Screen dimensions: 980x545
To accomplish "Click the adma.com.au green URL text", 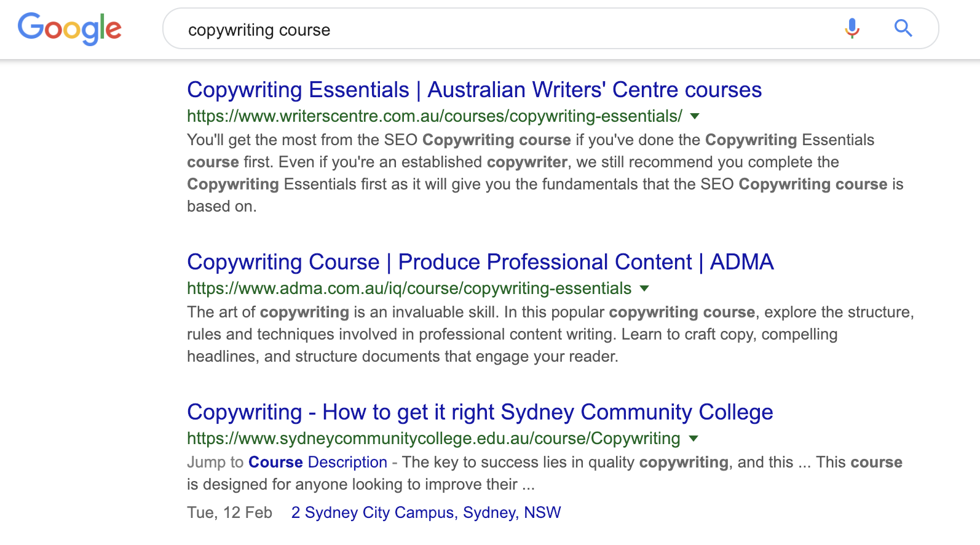I will [x=409, y=288].
